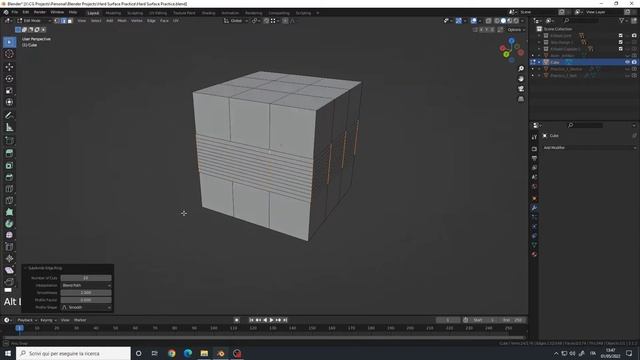Choose the Inset Faces tool
The height and width of the screenshot is (360, 640).
click(9, 165)
